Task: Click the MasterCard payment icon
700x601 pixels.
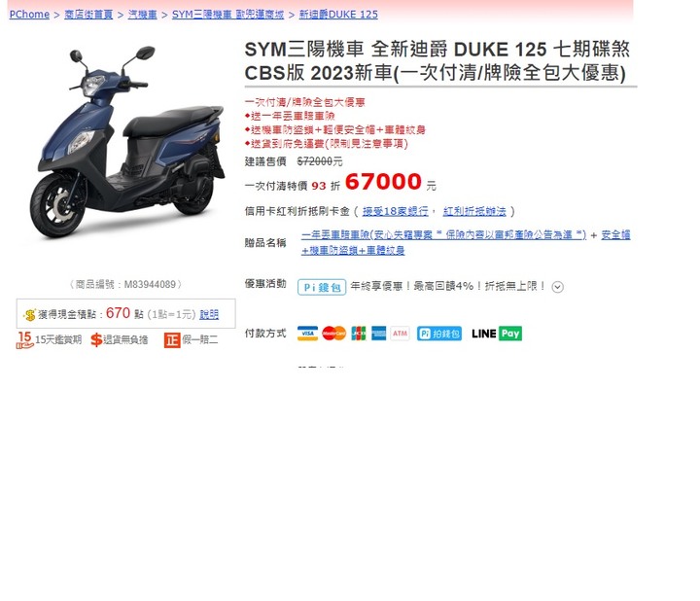Action: (333, 334)
